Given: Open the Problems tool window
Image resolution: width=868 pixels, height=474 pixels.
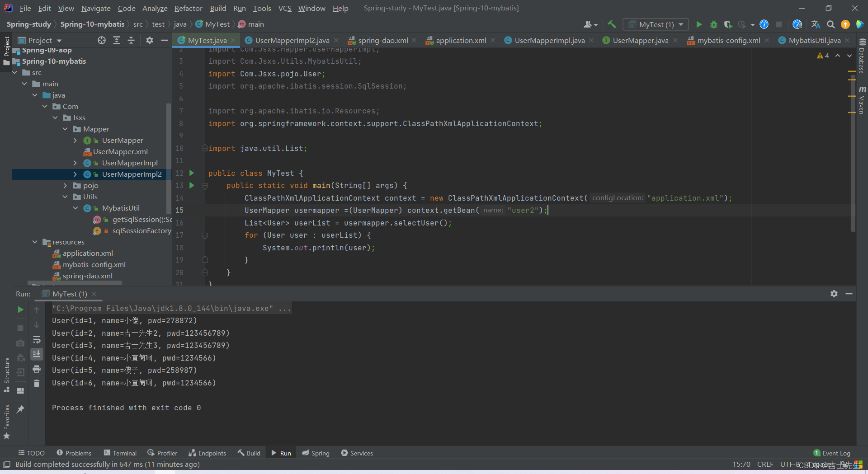Looking at the screenshot, I should (x=74, y=453).
